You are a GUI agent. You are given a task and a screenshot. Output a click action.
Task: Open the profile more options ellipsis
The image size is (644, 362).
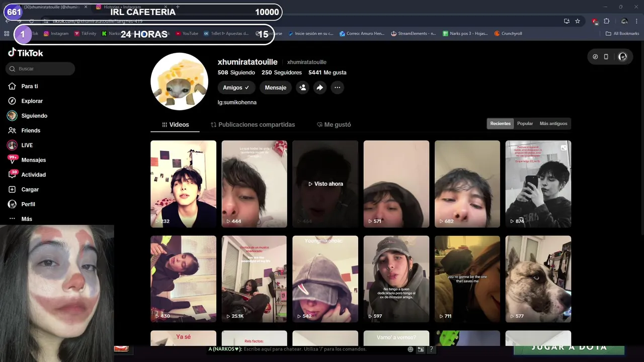coord(337,87)
